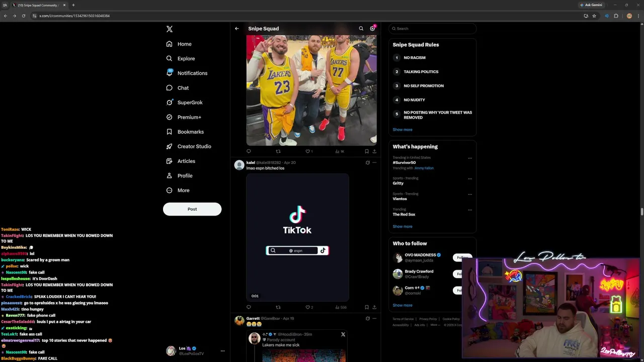
Task: Open The Red Sox trending topic
Action: [404, 215]
